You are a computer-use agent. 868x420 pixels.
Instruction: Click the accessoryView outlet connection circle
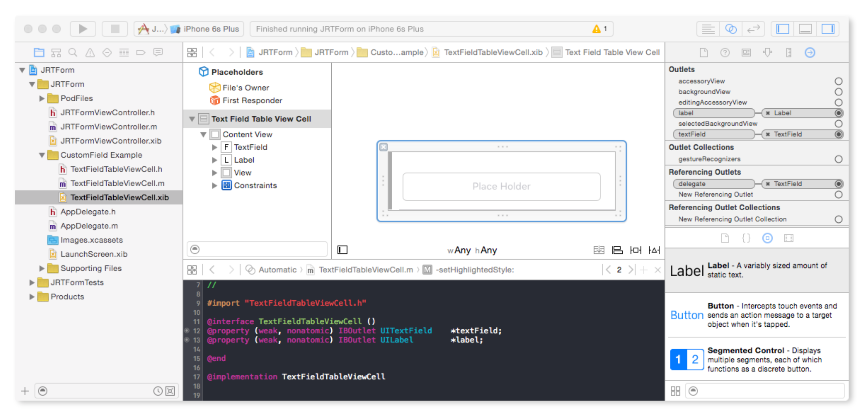pyautogui.click(x=838, y=81)
